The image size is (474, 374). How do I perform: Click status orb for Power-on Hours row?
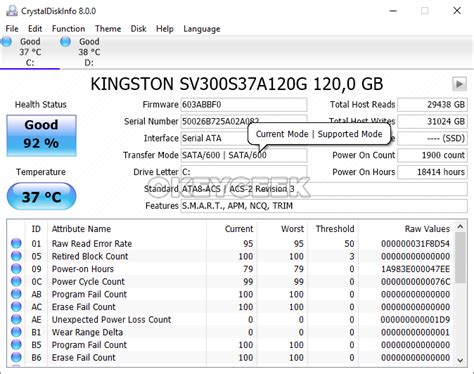pos(16,269)
